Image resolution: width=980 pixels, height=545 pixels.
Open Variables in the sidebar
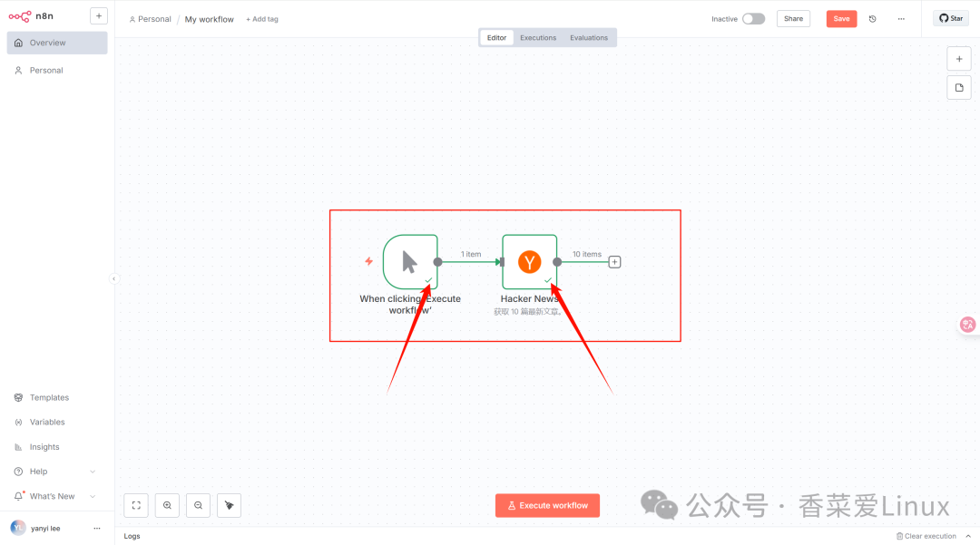[57, 422]
